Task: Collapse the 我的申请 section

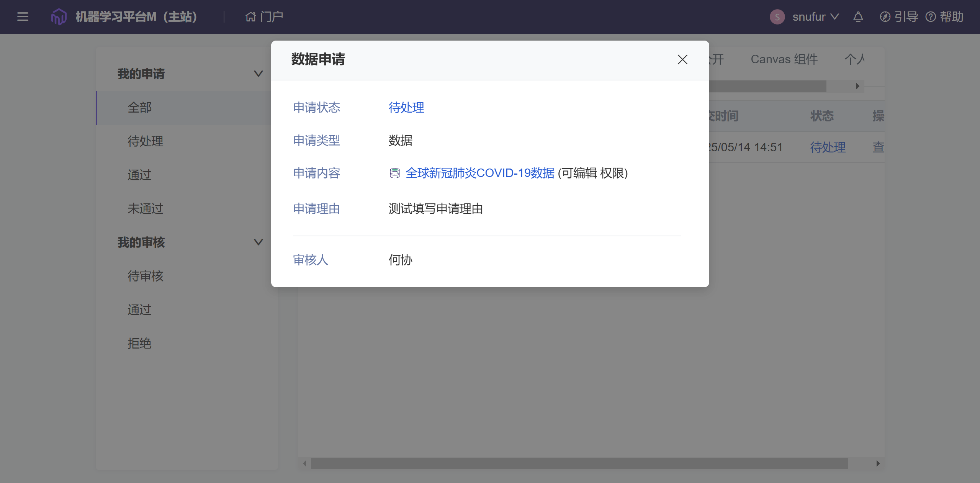Action: [258, 74]
